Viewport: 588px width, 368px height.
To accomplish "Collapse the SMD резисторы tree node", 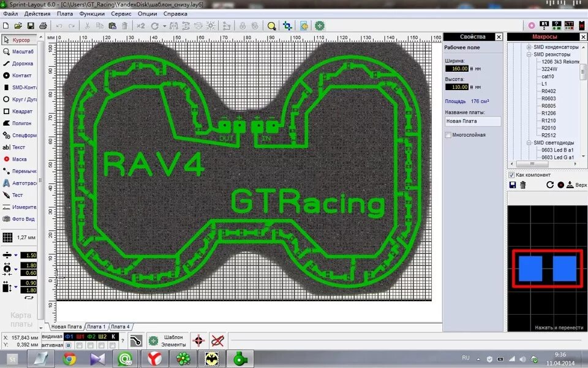I will [x=529, y=55].
